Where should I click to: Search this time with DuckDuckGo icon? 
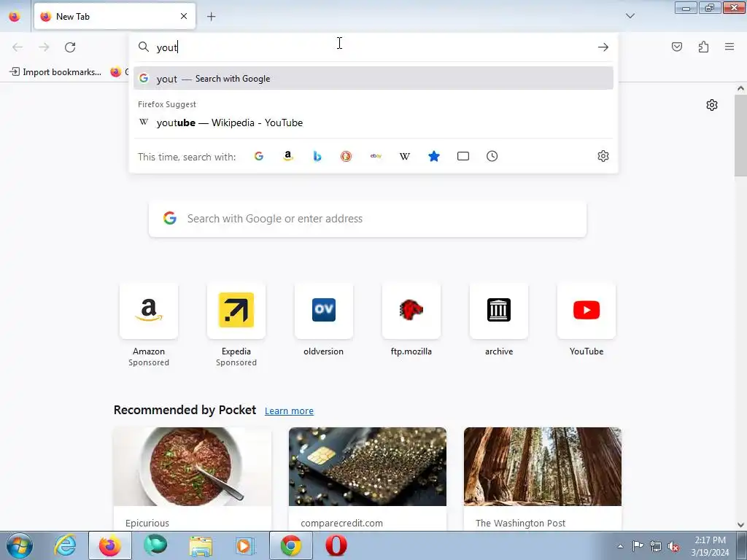click(x=346, y=156)
